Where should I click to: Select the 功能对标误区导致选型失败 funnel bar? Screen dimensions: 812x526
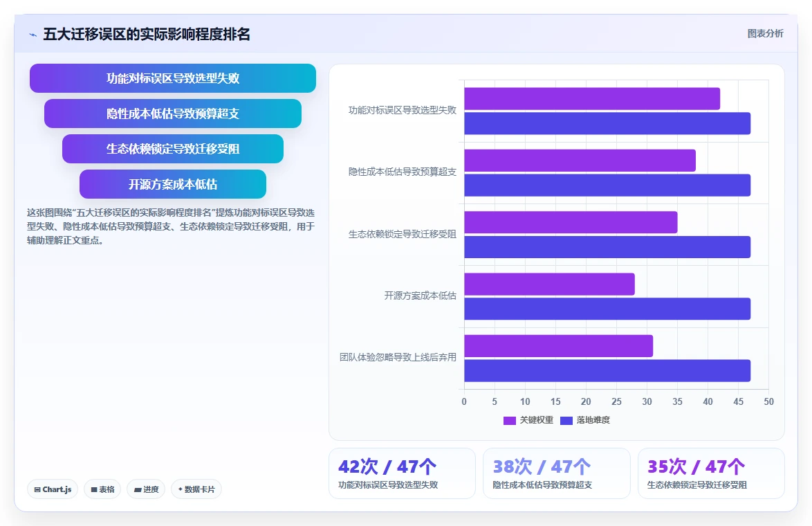coord(172,78)
